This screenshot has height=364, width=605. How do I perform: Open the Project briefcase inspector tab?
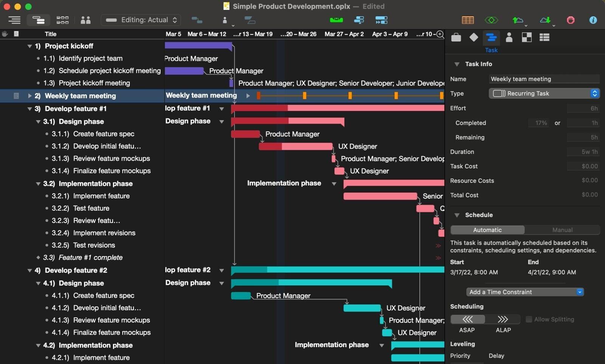(x=456, y=37)
